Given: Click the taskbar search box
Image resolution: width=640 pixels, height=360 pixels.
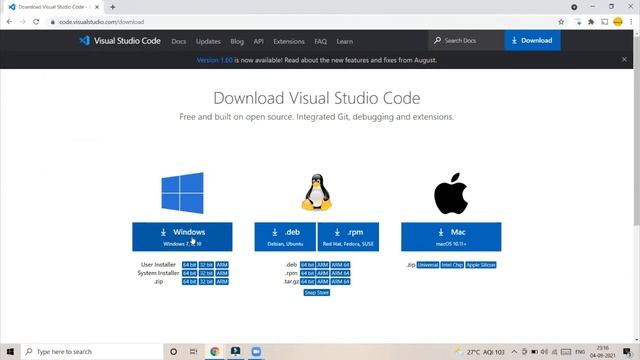Looking at the screenshot, I should point(92,351).
